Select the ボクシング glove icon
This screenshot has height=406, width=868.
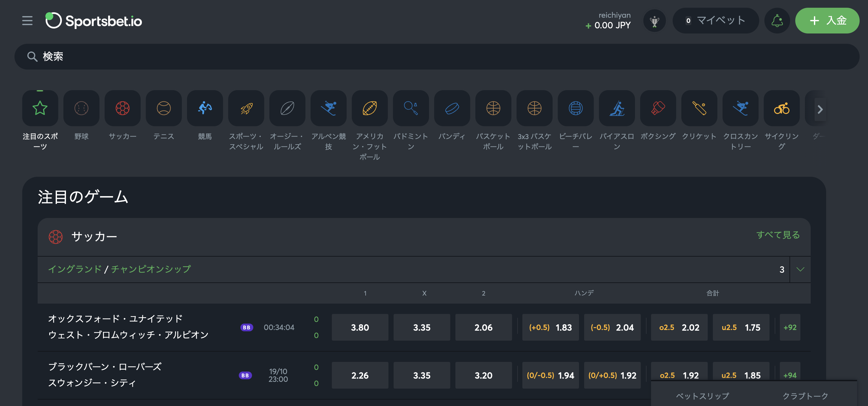[658, 108]
